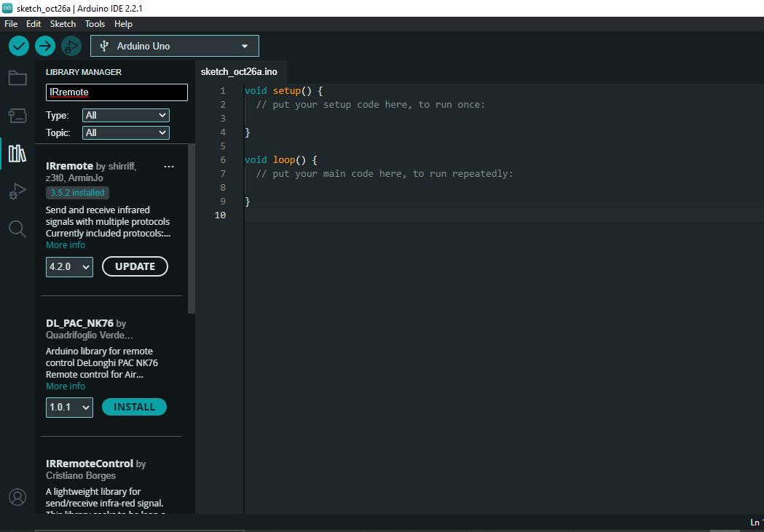Open the Sketchbook folder panel
764x532 pixels.
tap(17, 78)
